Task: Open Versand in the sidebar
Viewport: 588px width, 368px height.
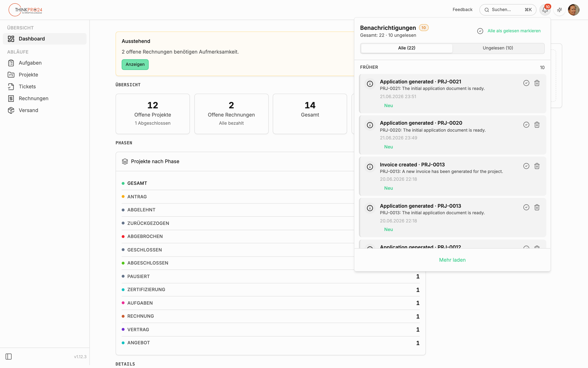Action: (45, 110)
